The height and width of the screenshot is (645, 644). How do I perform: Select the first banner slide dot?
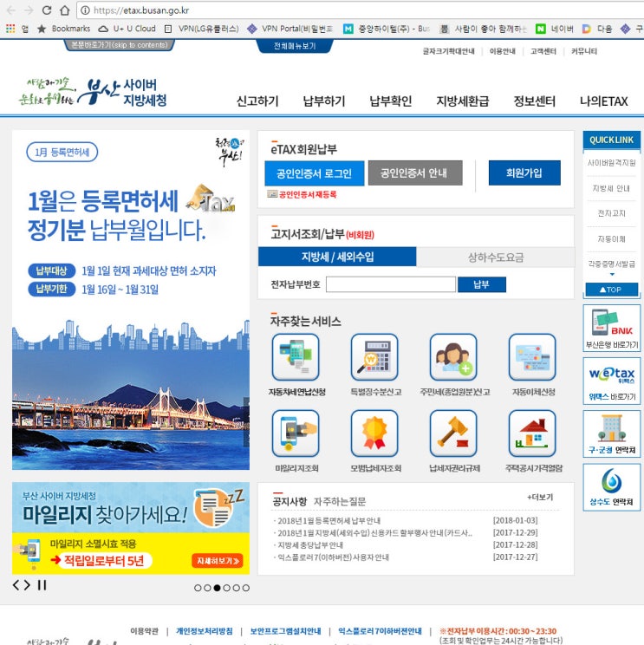click(198, 588)
